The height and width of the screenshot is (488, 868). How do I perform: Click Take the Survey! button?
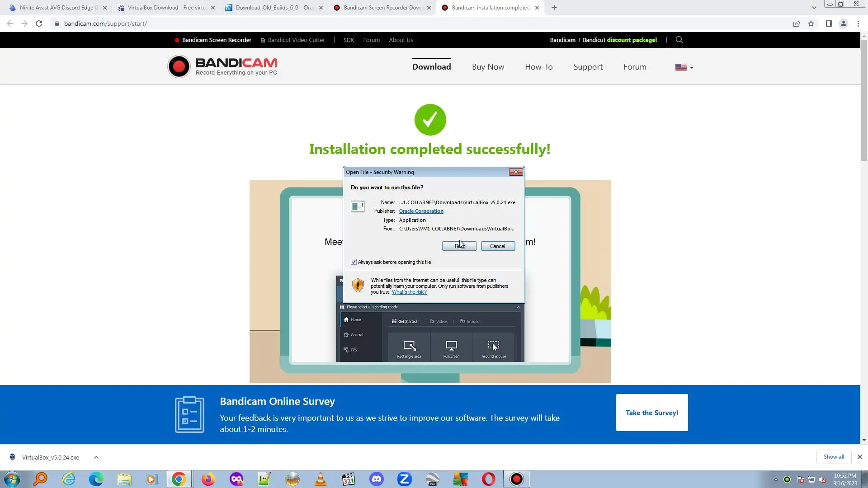point(651,413)
